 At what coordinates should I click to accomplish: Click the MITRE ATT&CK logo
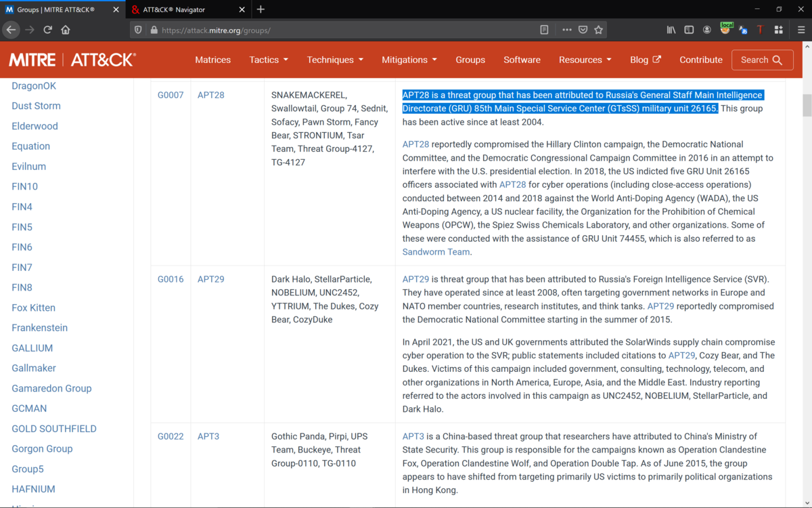[x=72, y=60]
